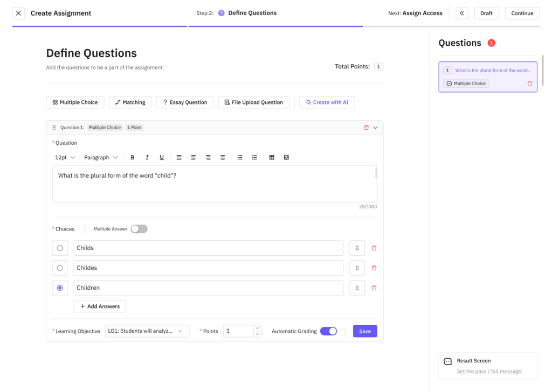
Task: Delete the "Childs" answer choice
Action: [x=374, y=248]
